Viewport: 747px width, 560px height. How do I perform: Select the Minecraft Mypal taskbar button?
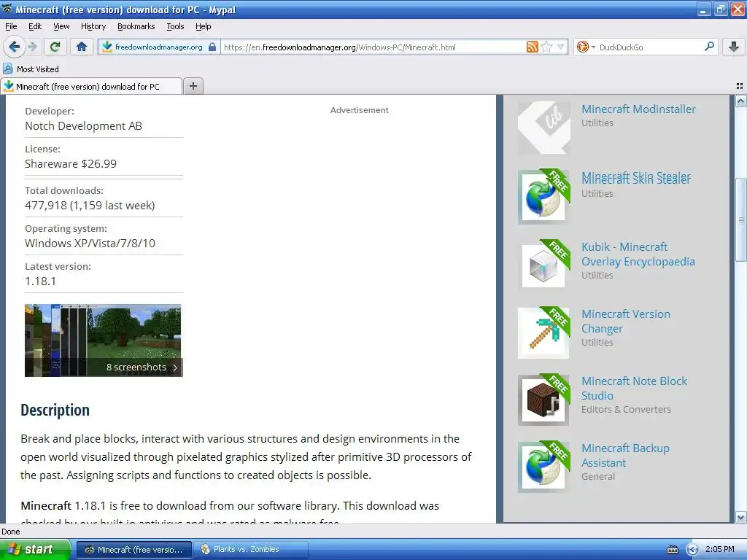coord(134,550)
